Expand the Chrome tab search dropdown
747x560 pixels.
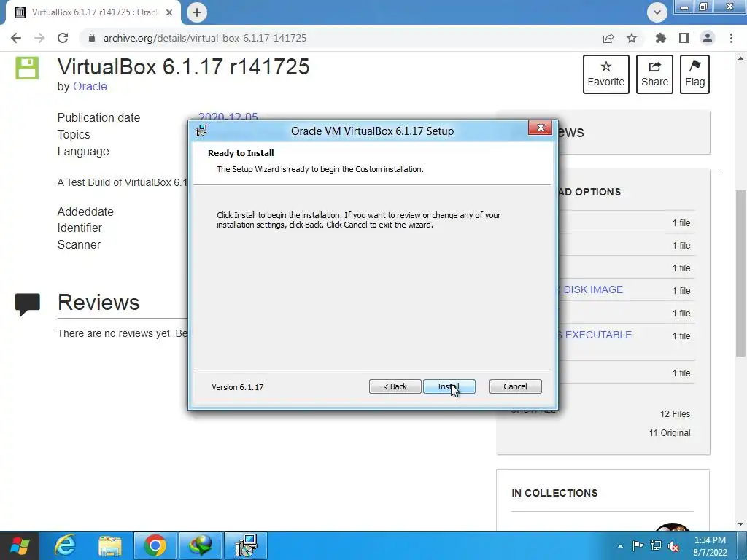(x=657, y=12)
